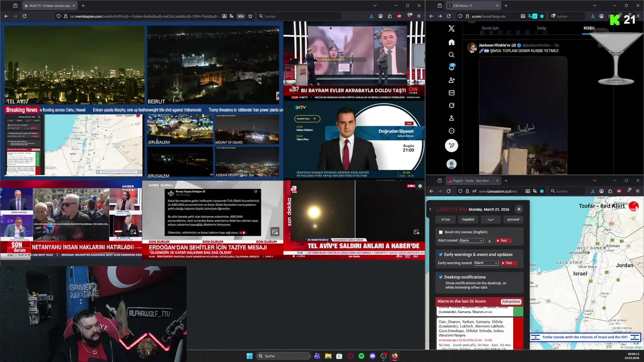Switch Tzofar language to עברית
644x362 pixels.
coord(446,219)
